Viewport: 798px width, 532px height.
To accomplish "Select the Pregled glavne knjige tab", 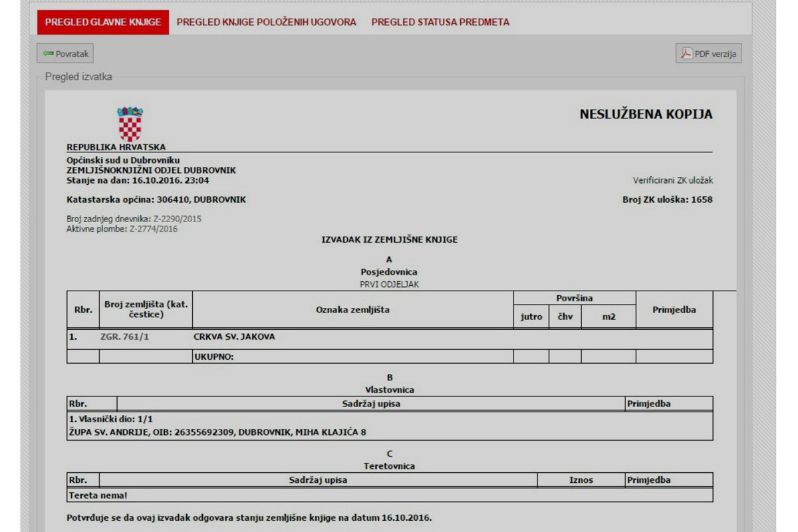I will tap(103, 22).
